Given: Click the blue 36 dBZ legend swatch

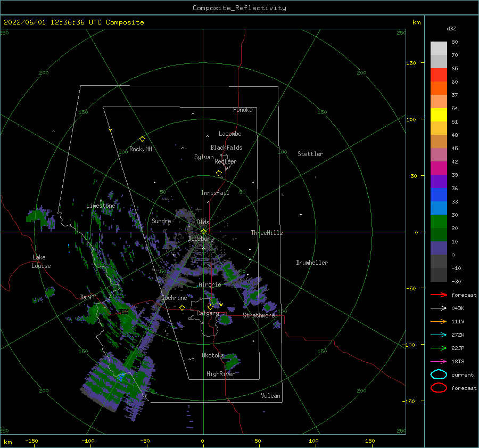Looking at the screenshot, I should point(439,195).
